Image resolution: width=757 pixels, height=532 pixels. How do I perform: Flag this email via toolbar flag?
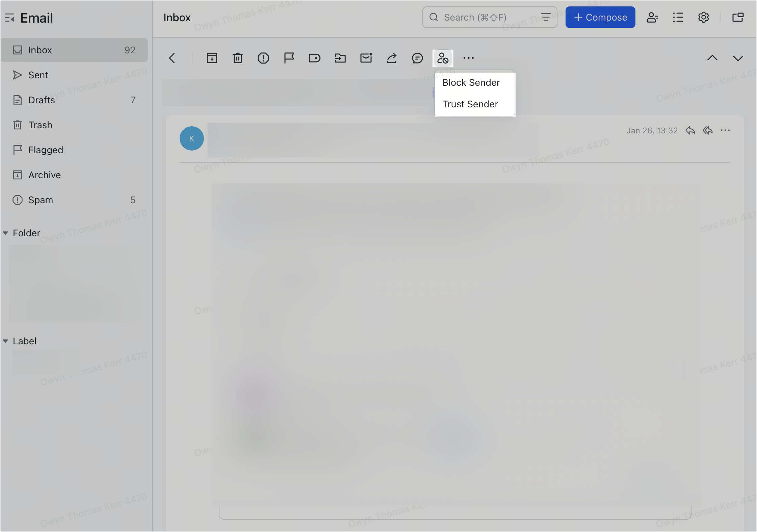289,58
